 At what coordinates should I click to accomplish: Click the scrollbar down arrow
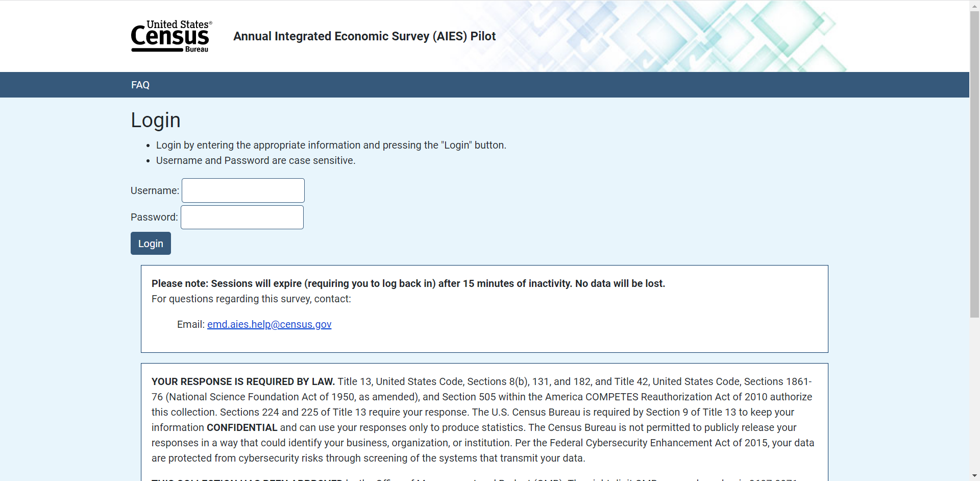point(974,476)
